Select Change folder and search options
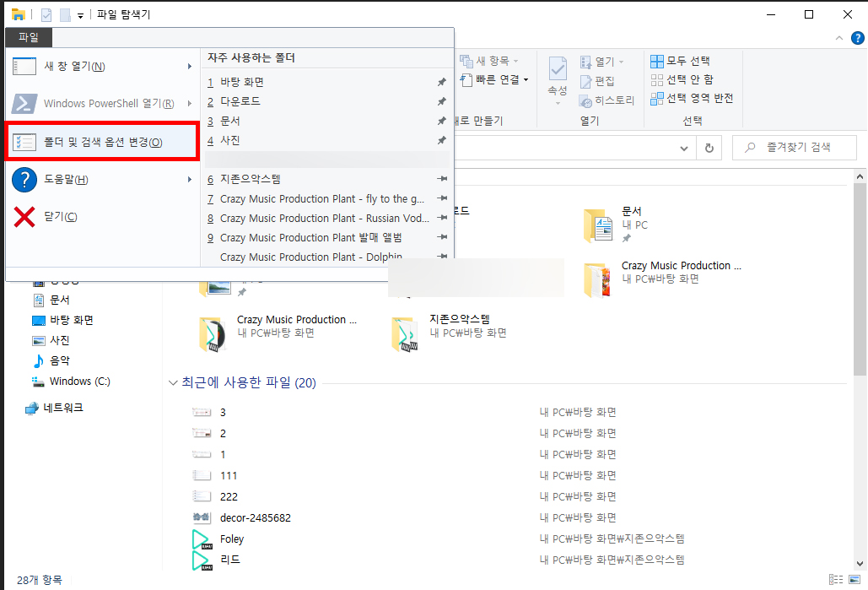This screenshot has width=868, height=590. (x=102, y=143)
